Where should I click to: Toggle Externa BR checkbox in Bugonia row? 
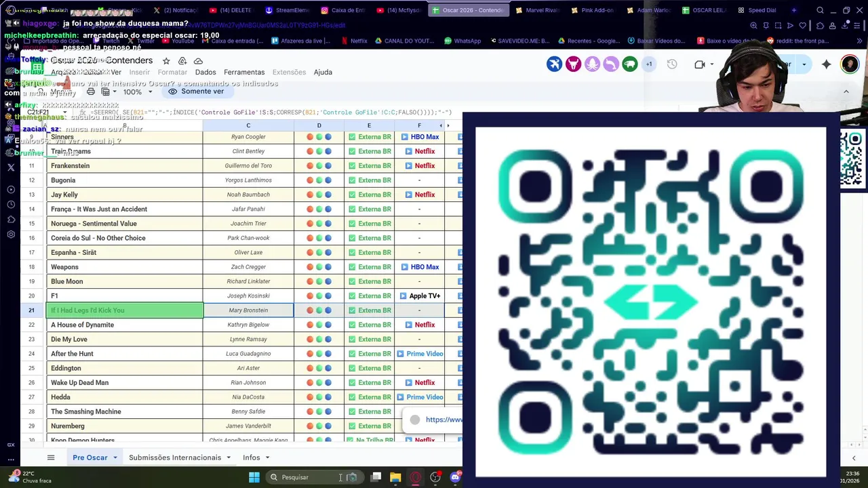point(352,180)
